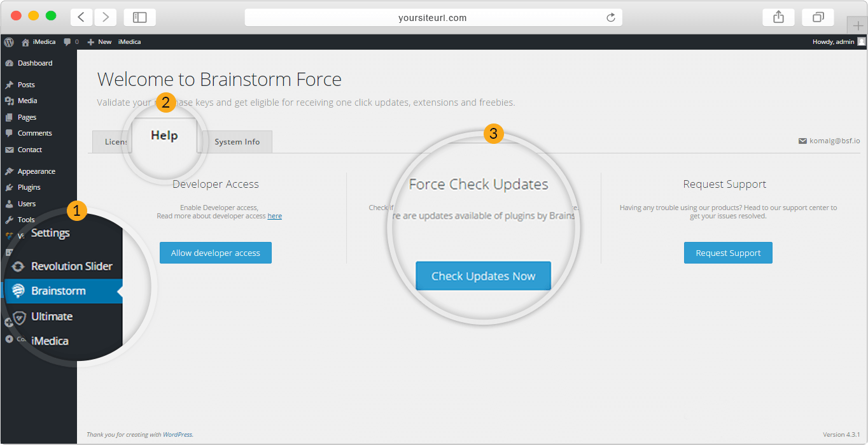
Task: Open iMedica item next to New in admin bar
Action: tap(129, 42)
